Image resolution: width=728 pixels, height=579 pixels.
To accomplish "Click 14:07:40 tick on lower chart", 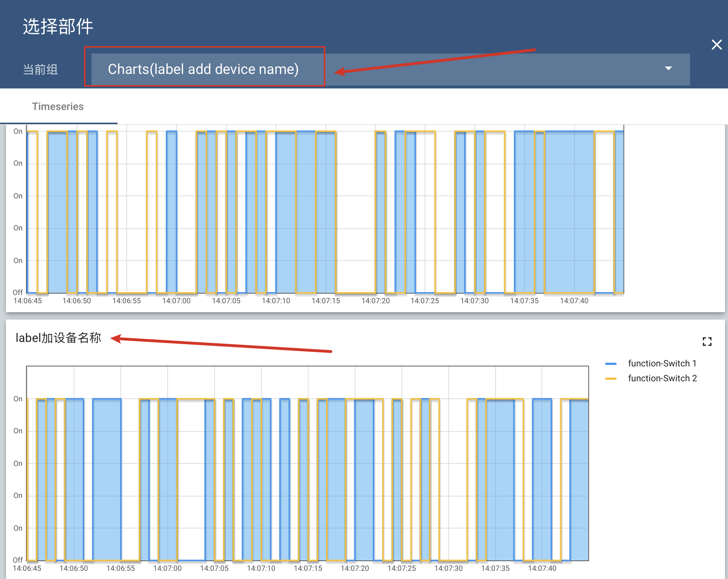I will click(x=542, y=568).
